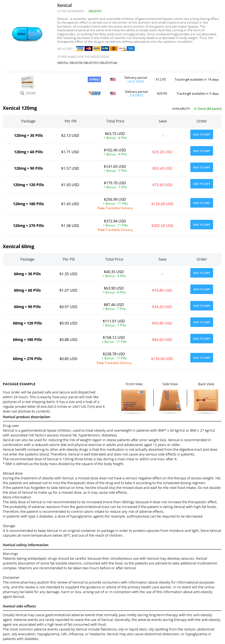This screenshot has height=644, width=225.
Task: Click the American Express card icon
Action: click(x=131, y=49)
